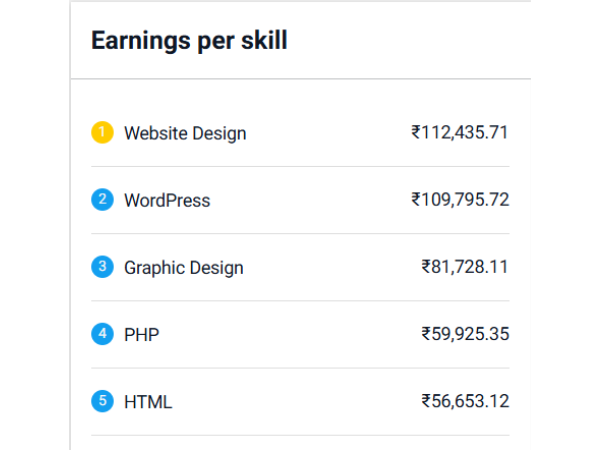
Task: Select the rank 3 badge icon
Action: 102,267
